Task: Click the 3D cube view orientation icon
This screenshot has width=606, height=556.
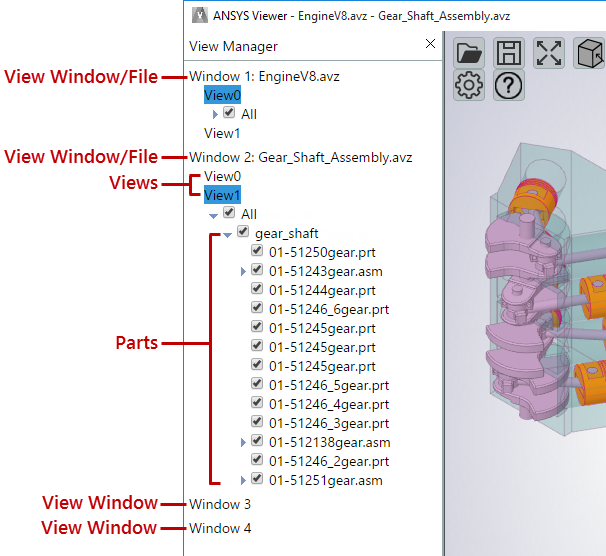Action: 589,53
